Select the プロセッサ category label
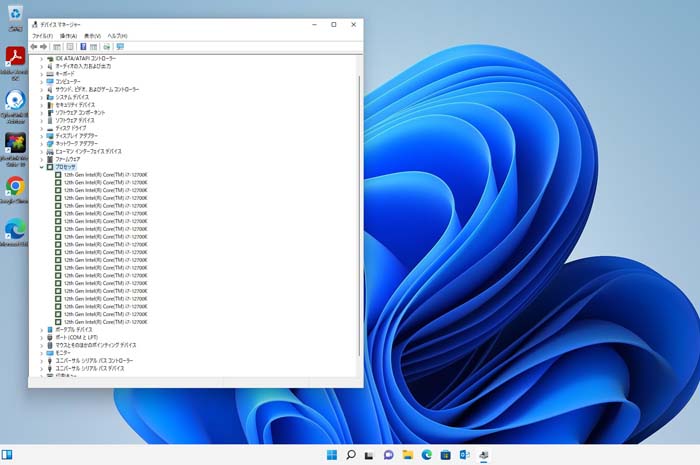This screenshot has width=700, height=465. click(66, 167)
